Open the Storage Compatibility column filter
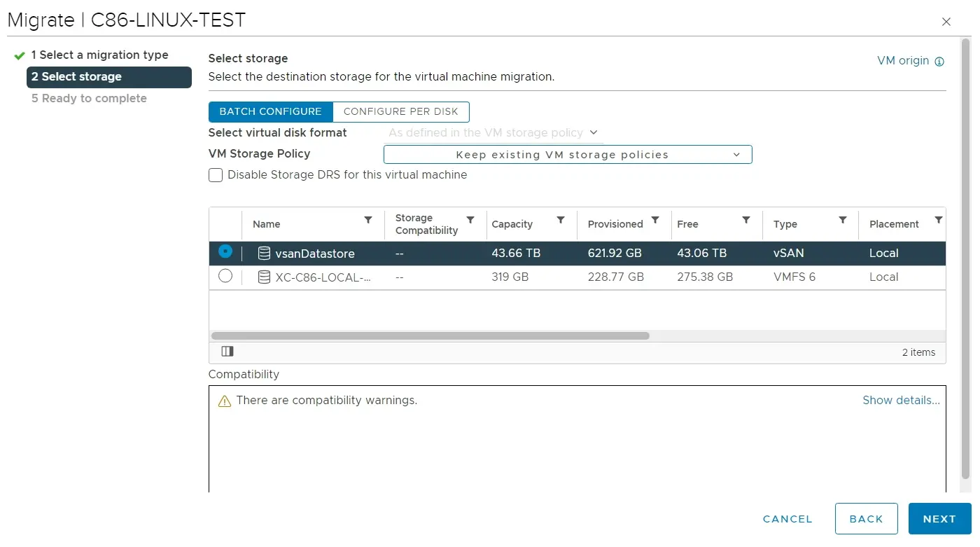Viewport: 980px width, 547px height. pos(470,220)
